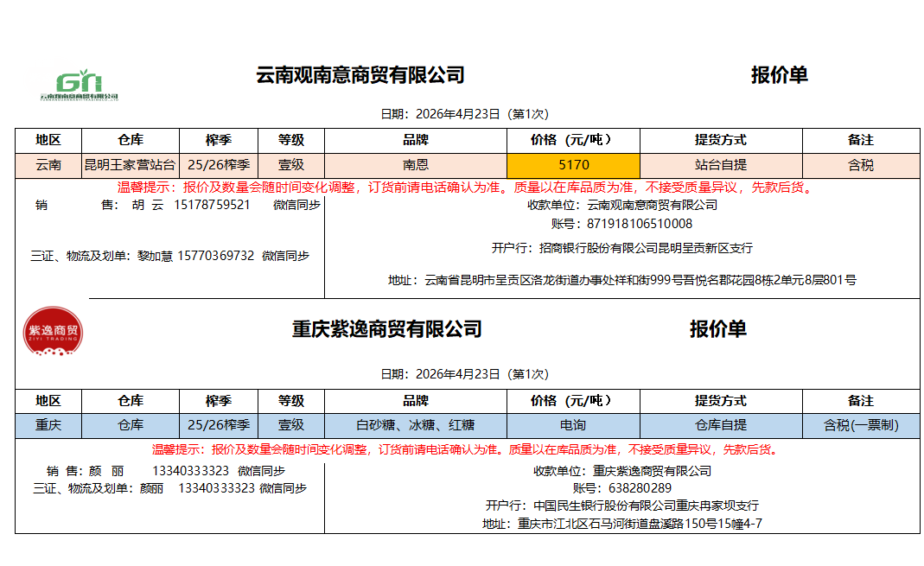924x566 pixels.
Task: Click 等级 header in the Chongqing table
Action: pyautogui.click(x=291, y=401)
